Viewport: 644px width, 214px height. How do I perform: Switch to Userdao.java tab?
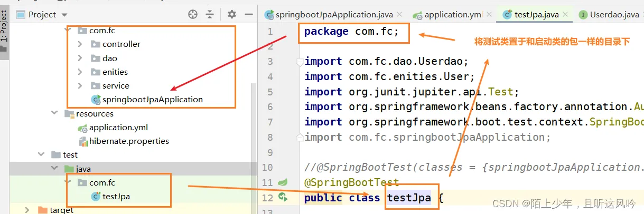(x=608, y=15)
